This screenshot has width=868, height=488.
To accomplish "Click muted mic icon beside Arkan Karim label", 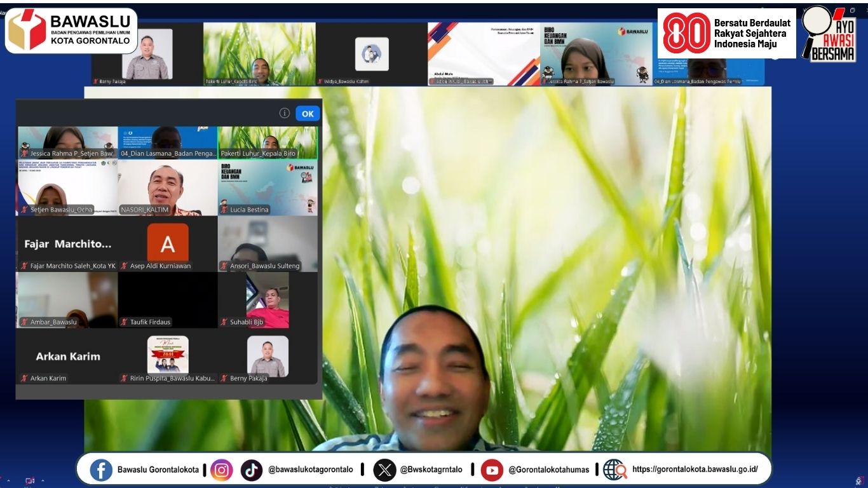I will tap(24, 378).
